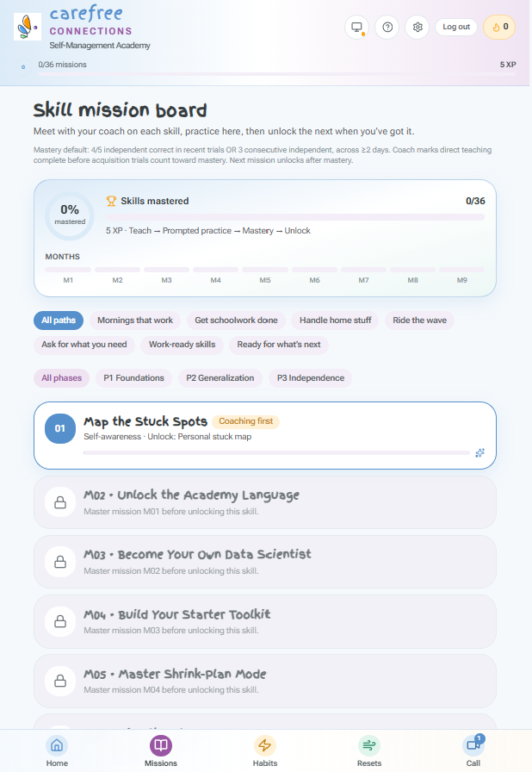
Task: Go to Home in bottom navigation
Action: click(57, 751)
